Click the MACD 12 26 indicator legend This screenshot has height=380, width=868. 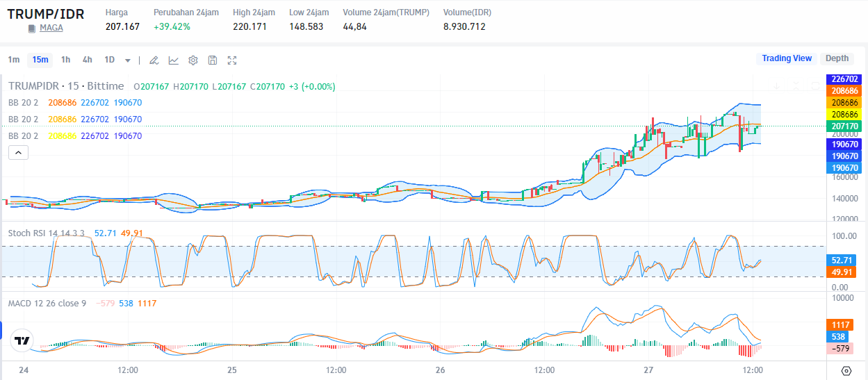[x=47, y=303]
